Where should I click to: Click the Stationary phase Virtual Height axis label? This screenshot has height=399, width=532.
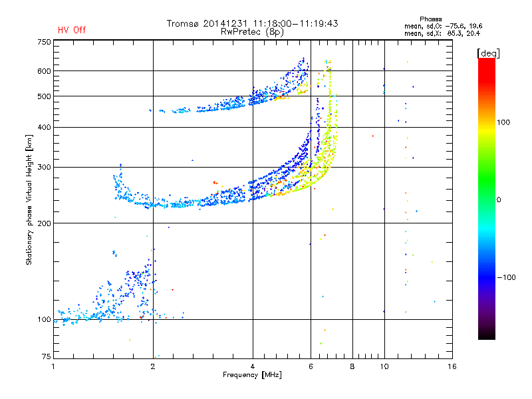(29, 199)
